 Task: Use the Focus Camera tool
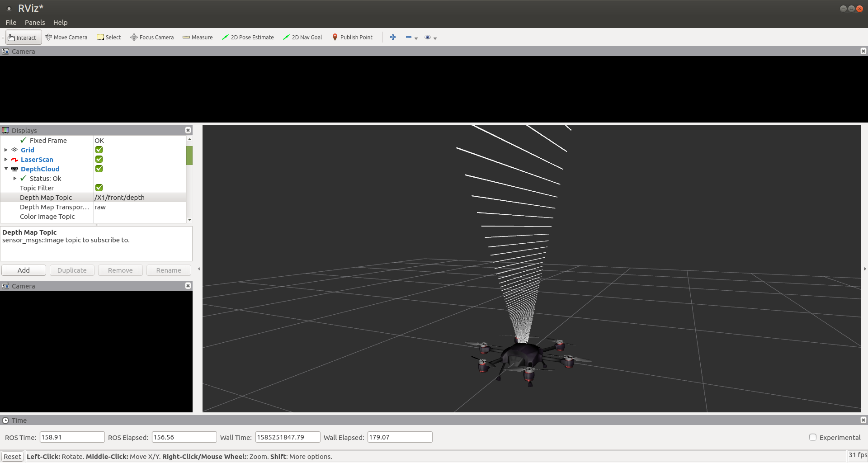151,37
